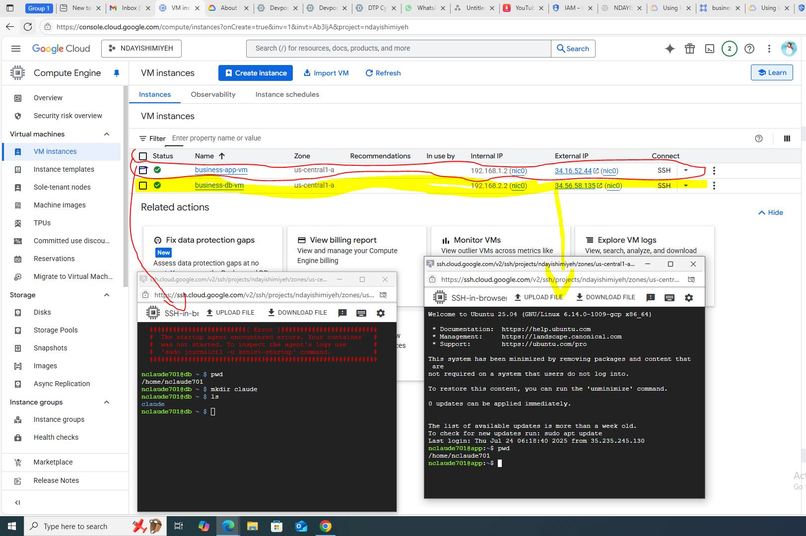806x536 pixels.
Task: Open SSH dropdown arrow for business-app-vm
Action: tap(686, 170)
